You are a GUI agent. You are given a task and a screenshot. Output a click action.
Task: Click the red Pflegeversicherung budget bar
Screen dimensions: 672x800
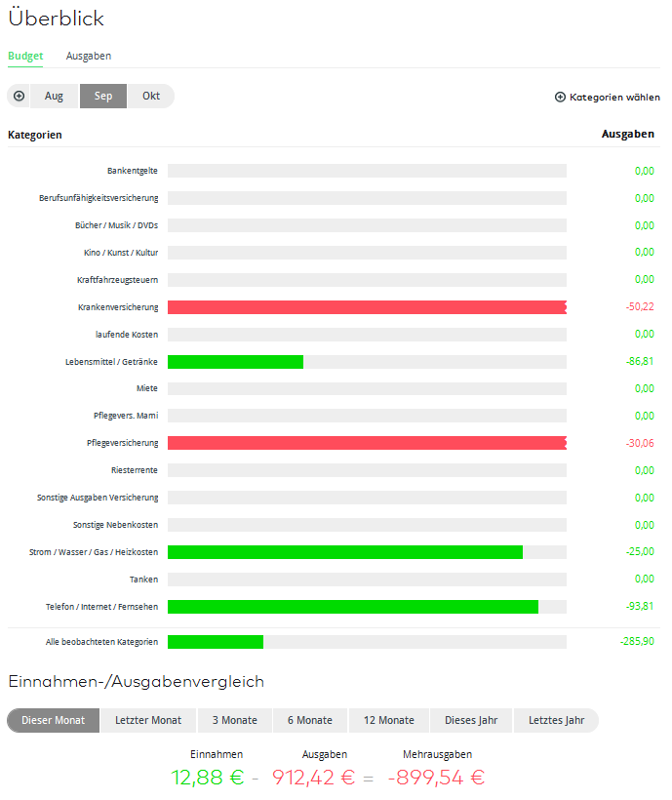[x=366, y=443]
